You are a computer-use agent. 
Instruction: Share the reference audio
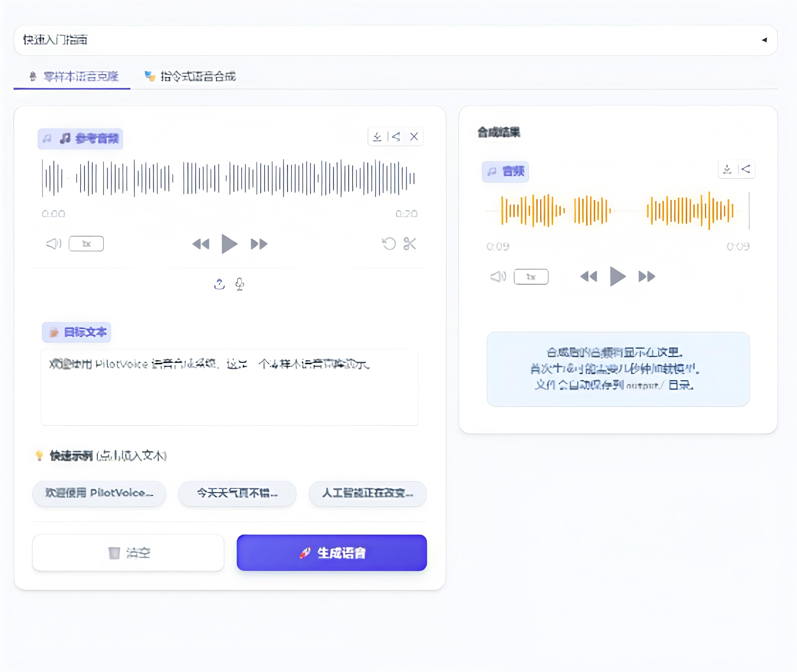[396, 137]
